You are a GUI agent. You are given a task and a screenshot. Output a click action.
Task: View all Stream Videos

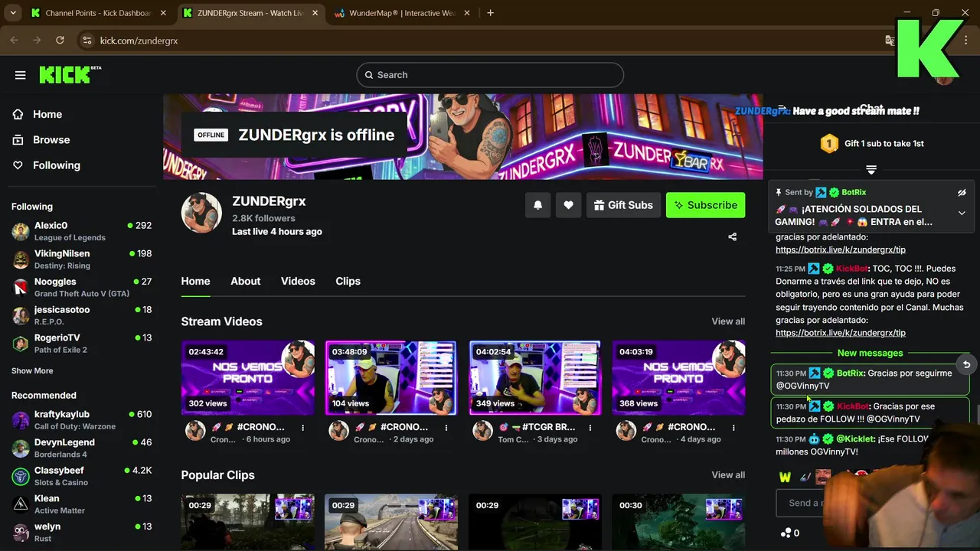coord(728,321)
